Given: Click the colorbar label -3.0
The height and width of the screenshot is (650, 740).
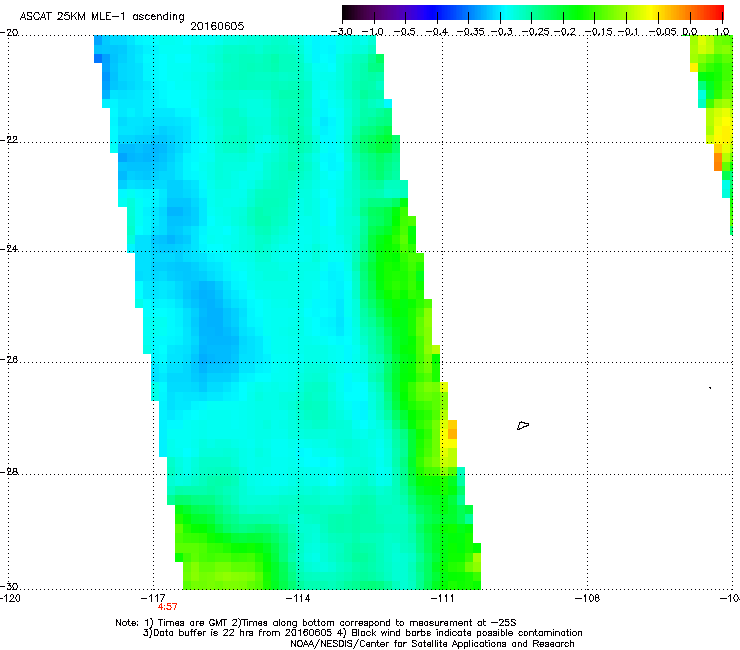Looking at the screenshot, I should 341,32.
